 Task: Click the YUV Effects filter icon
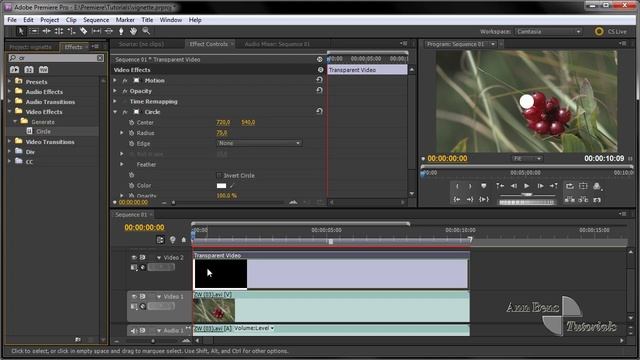(x=43, y=69)
